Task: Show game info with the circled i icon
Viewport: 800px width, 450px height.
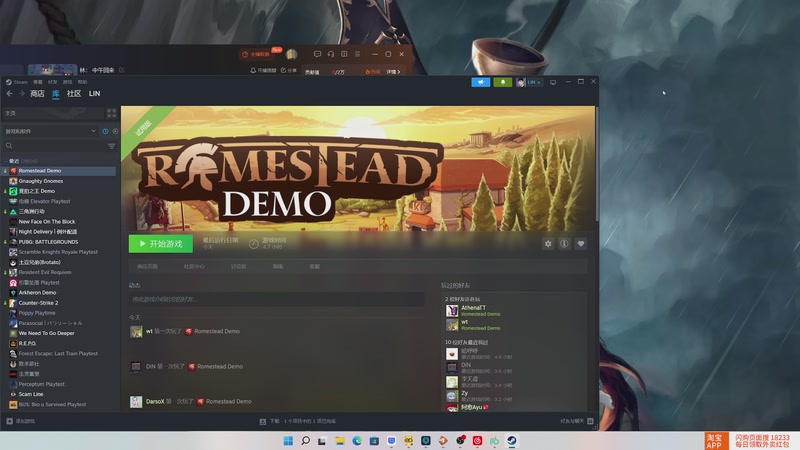Action: (x=564, y=244)
